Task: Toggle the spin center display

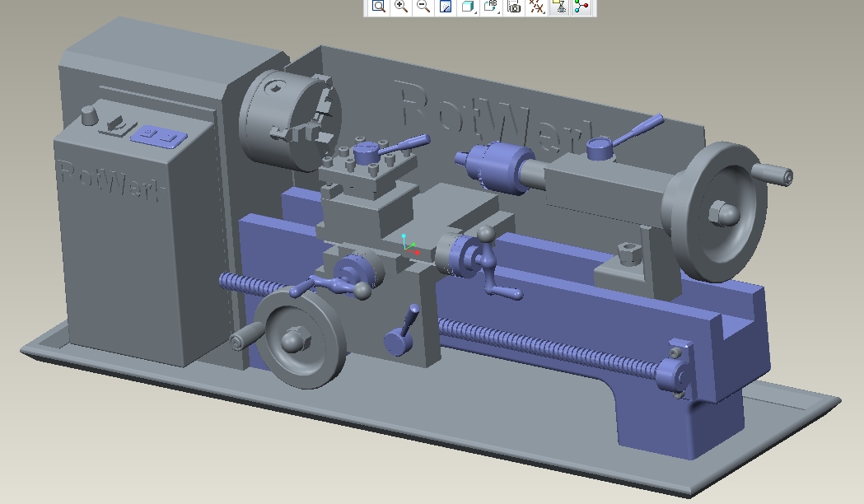Action: coord(581,7)
